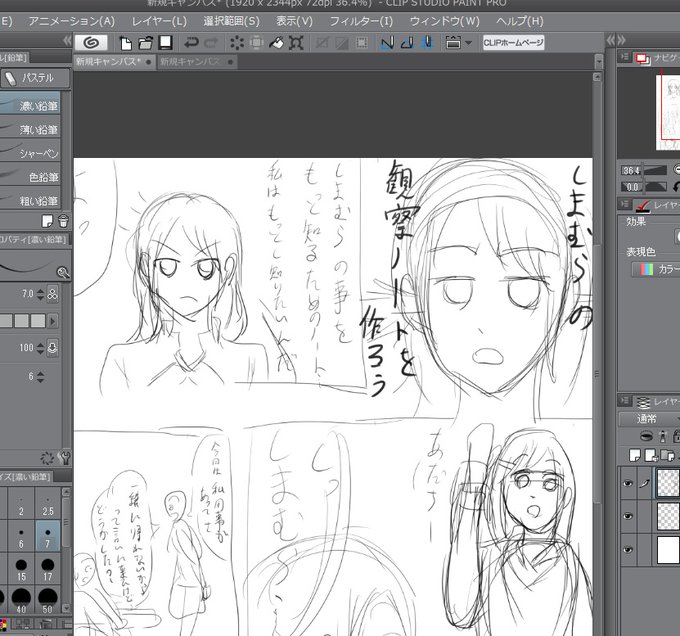Viewport: 680px width, 636px height.
Task: Toggle set as reference layer lighthouse icon
Action: tap(662, 436)
